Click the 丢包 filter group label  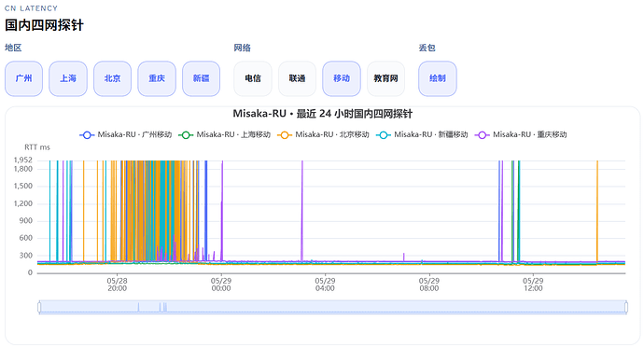coord(427,48)
